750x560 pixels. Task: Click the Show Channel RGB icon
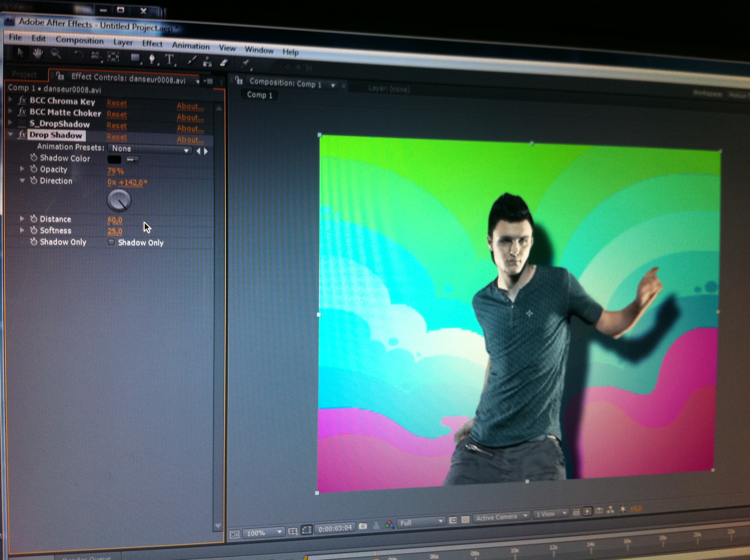click(x=389, y=525)
